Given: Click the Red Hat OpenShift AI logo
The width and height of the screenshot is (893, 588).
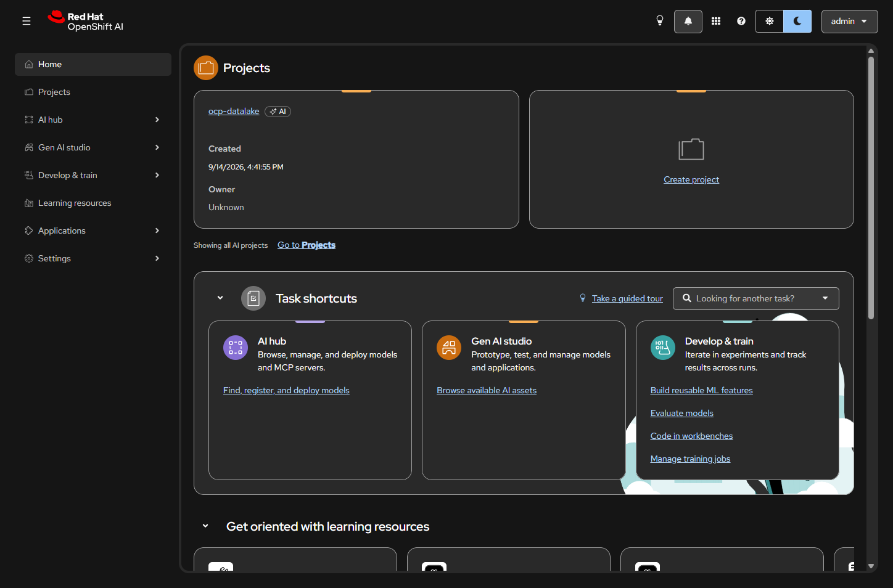Looking at the screenshot, I should pyautogui.click(x=86, y=21).
